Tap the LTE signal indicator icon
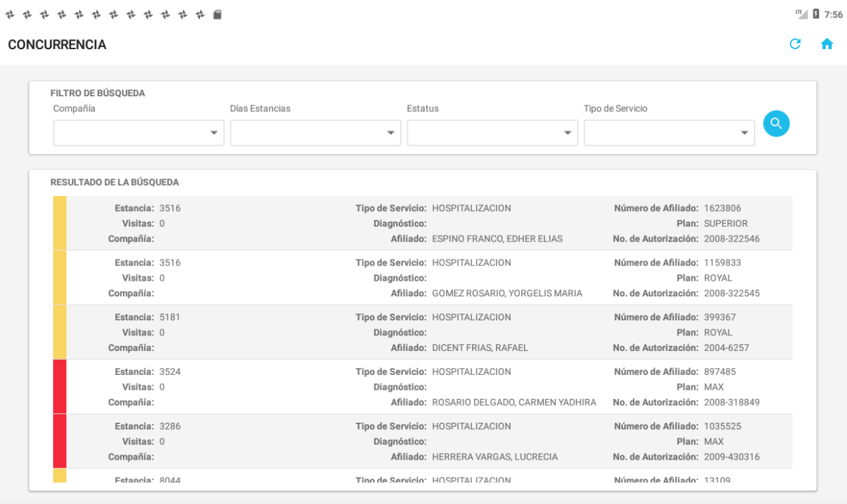The width and height of the screenshot is (847, 504). point(801,14)
